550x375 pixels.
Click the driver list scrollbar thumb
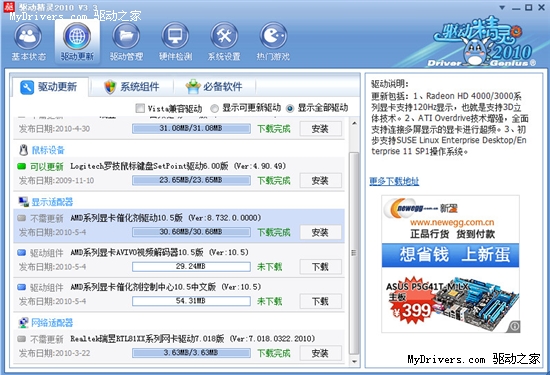click(354, 253)
